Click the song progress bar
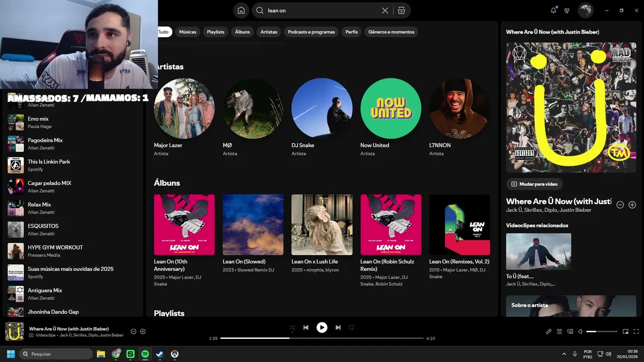The height and width of the screenshot is (362, 644). (322, 338)
